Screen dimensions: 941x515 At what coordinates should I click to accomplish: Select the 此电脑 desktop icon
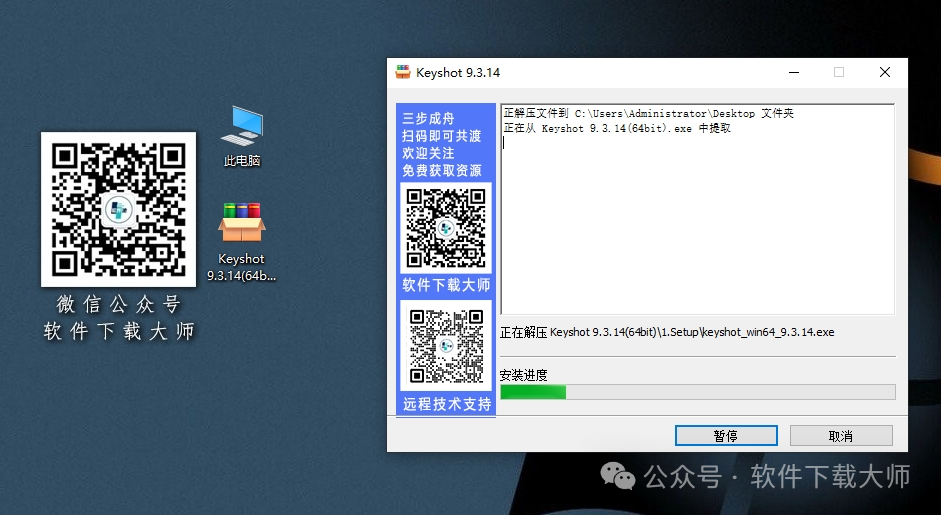242,136
